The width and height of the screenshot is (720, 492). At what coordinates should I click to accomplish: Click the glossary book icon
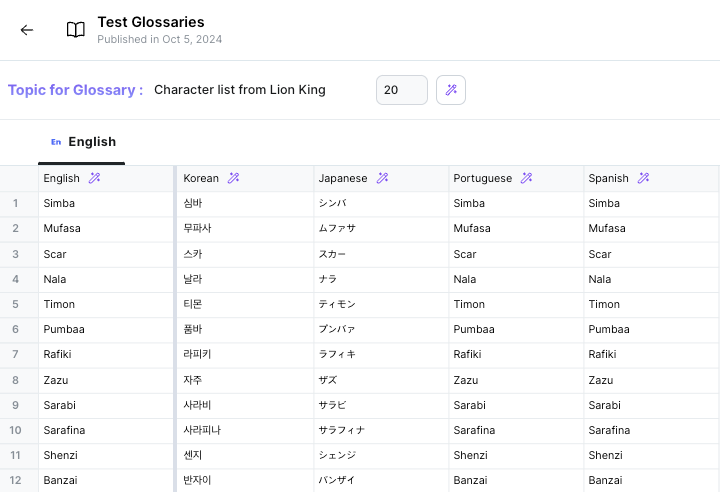coord(76,30)
